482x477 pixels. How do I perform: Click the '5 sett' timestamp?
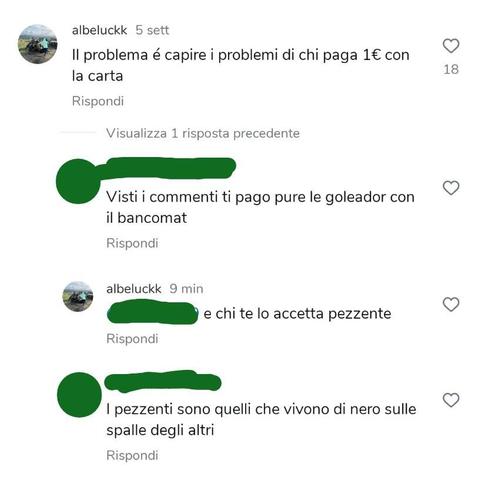tap(152, 30)
